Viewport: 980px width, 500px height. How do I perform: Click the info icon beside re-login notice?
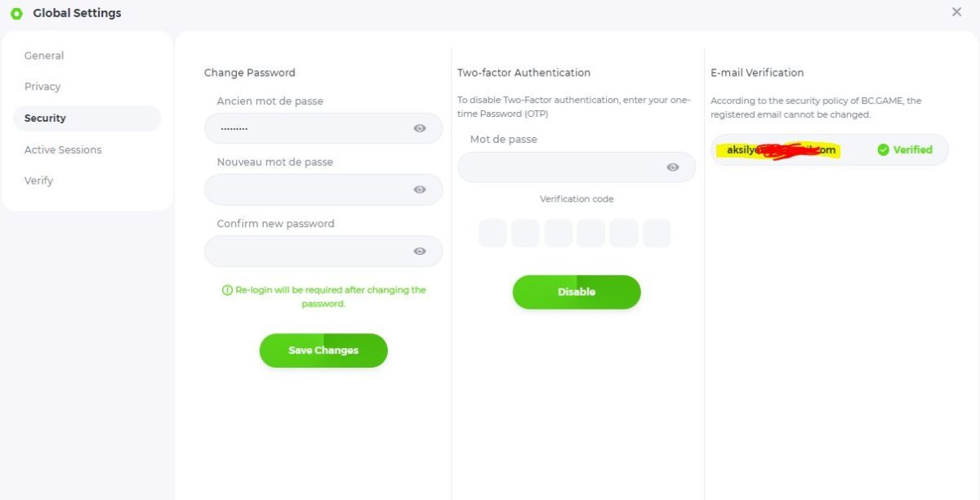click(227, 290)
